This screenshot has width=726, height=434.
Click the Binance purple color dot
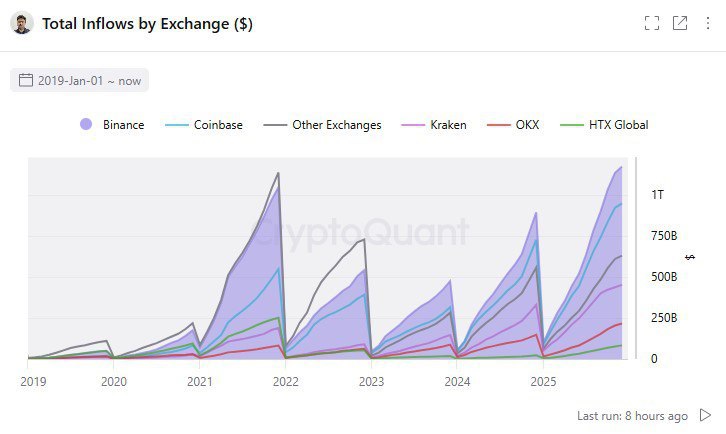click(85, 125)
